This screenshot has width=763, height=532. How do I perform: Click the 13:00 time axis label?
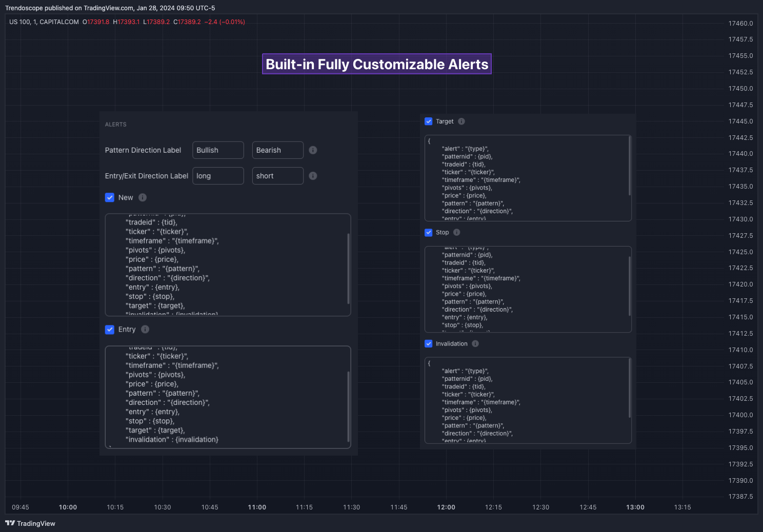[x=635, y=507]
